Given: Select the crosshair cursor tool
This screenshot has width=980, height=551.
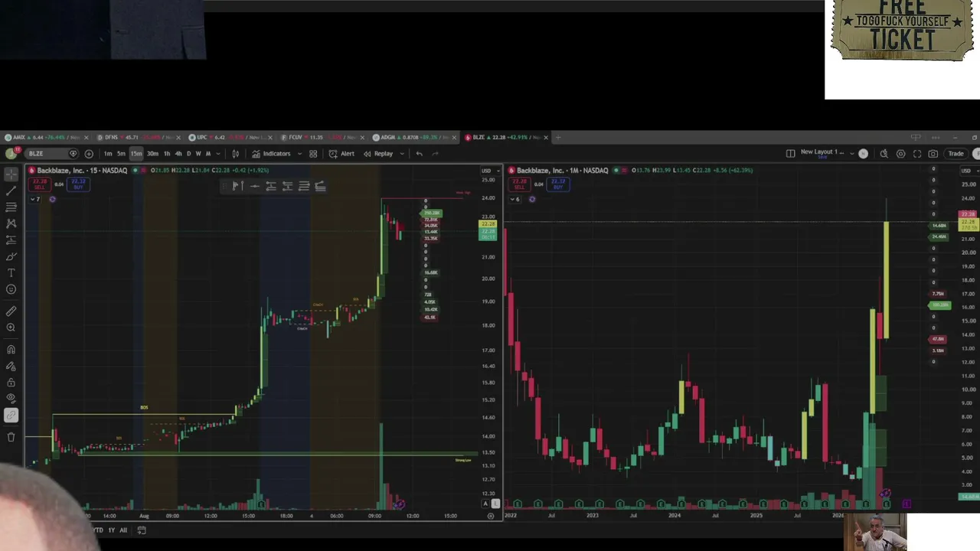Looking at the screenshot, I should 11,174.
